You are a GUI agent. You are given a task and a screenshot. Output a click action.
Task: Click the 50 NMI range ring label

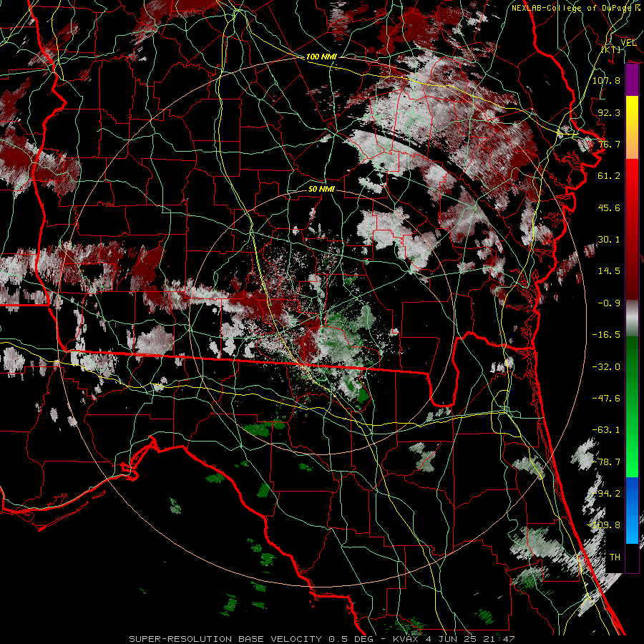tap(321, 190)
